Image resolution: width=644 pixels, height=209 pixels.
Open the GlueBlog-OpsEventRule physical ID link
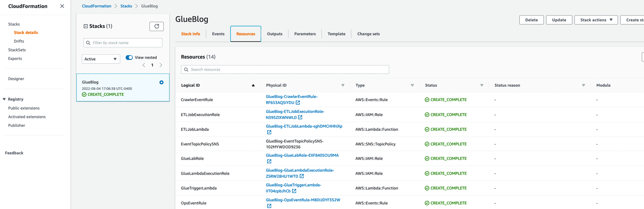click(x=303, y=200)
